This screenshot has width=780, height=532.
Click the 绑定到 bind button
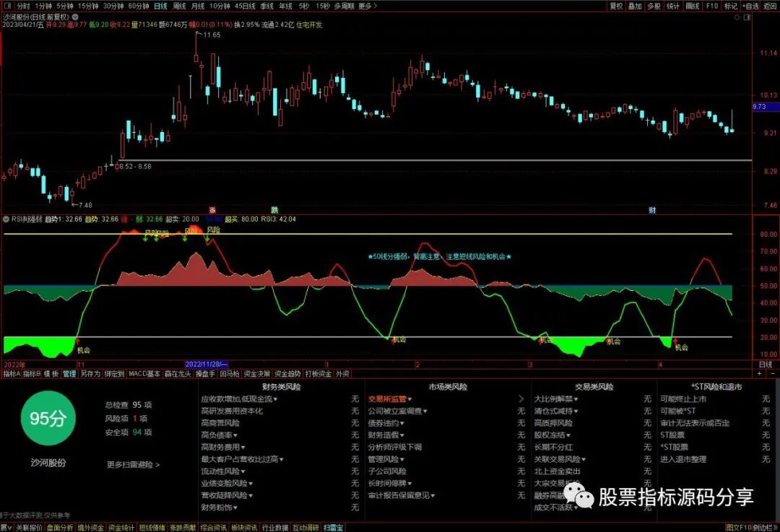tap(114, 373)
